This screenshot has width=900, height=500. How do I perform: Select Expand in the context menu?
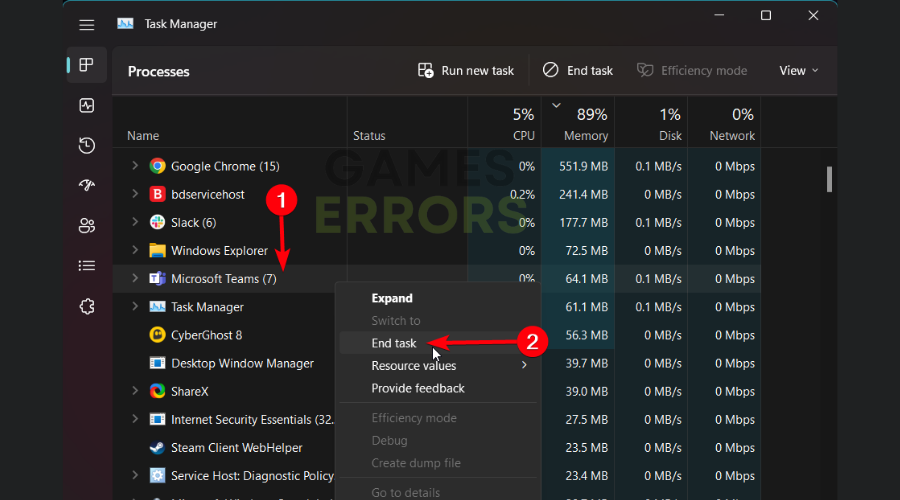coord(392,298)
